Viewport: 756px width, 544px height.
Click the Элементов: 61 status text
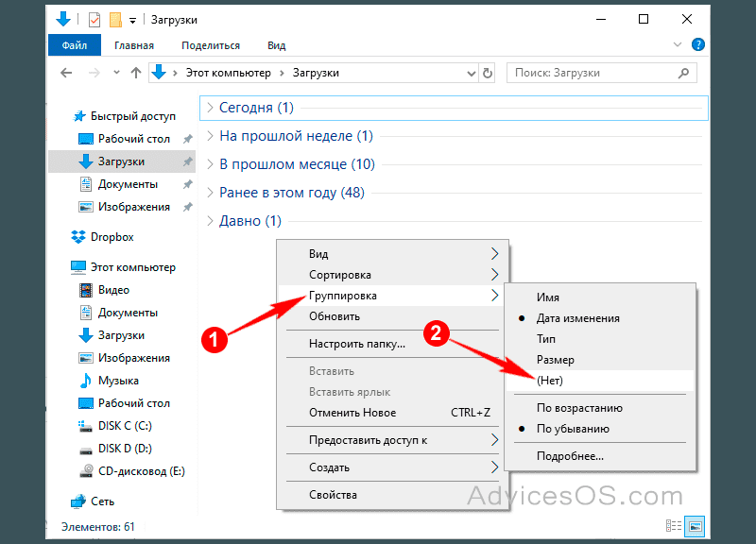[98, 527]
